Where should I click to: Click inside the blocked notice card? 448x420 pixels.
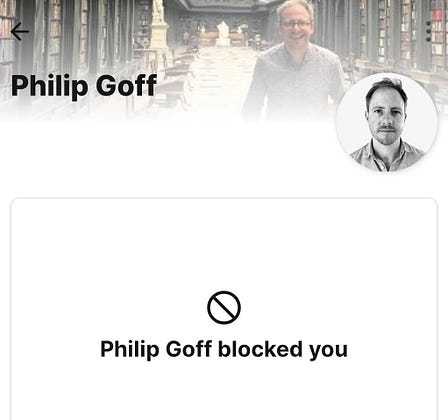point(224,309)
